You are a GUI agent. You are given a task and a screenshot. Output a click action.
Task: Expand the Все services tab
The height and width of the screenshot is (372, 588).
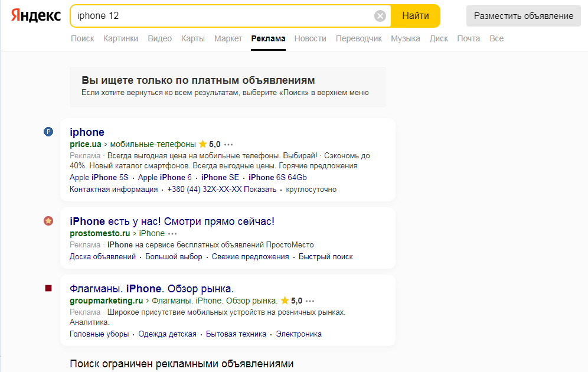[x=496, y=38]
